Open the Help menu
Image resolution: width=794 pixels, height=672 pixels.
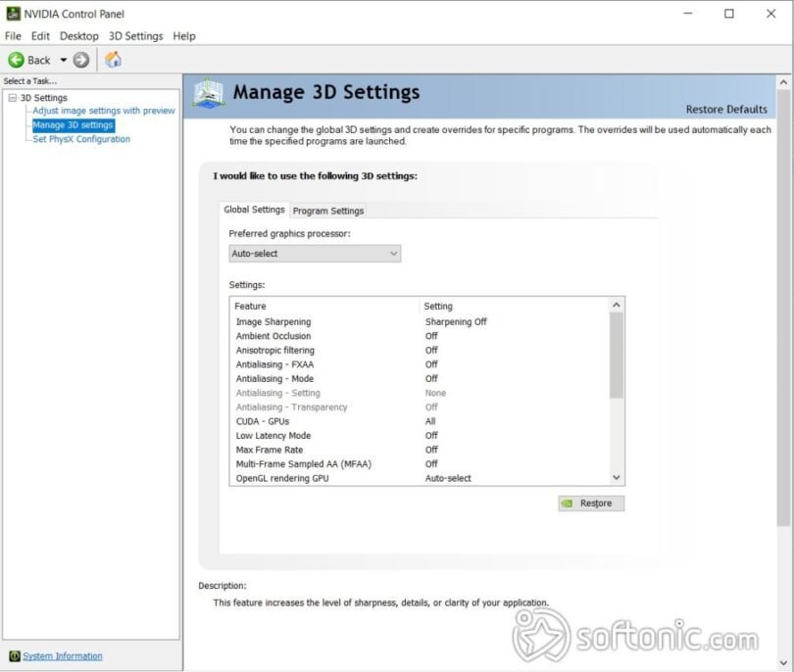pyautogui.click(x=182, y=35)
